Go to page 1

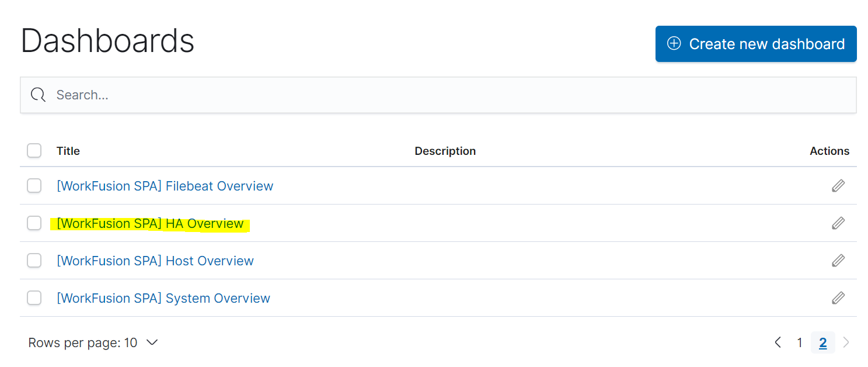(800, 342)
